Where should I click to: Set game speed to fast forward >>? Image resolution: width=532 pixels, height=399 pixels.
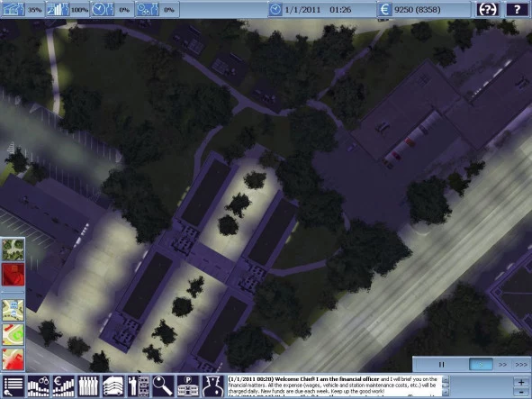click(x=502, y=365)
